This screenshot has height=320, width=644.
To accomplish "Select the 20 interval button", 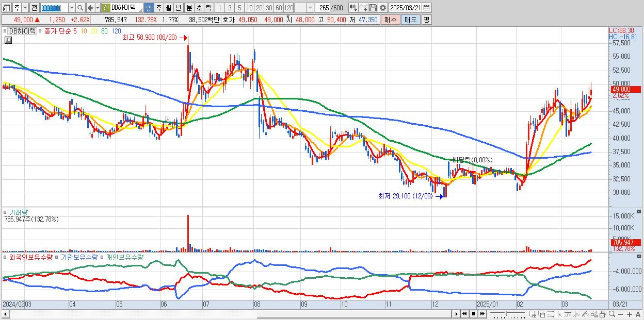I will tap(259, 8).
